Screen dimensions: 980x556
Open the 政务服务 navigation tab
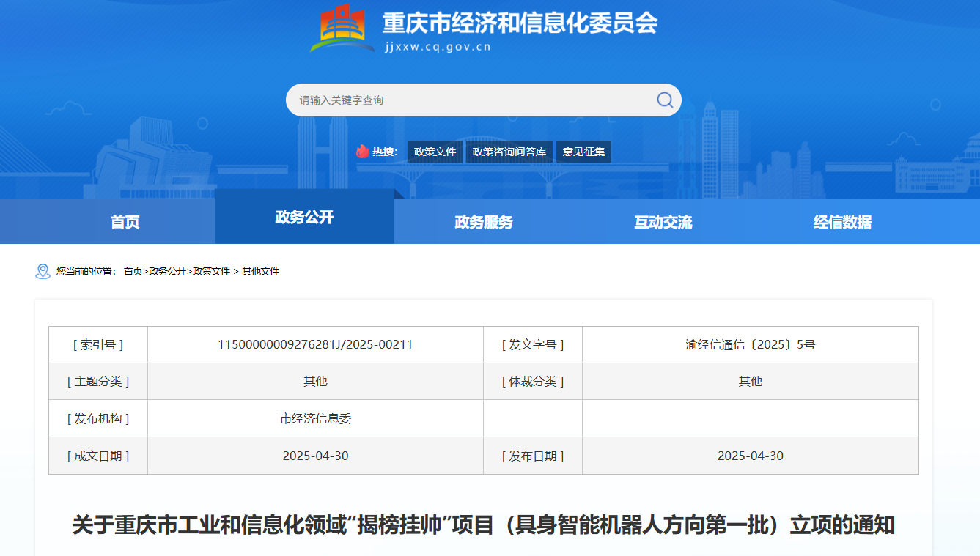tap(484, 222)
